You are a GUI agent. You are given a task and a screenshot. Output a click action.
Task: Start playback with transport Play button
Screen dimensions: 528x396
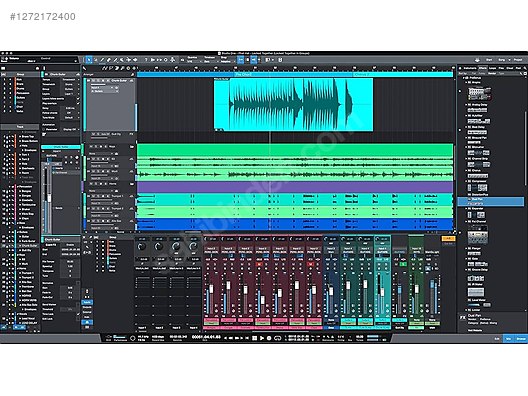click(x=262, y=338)
